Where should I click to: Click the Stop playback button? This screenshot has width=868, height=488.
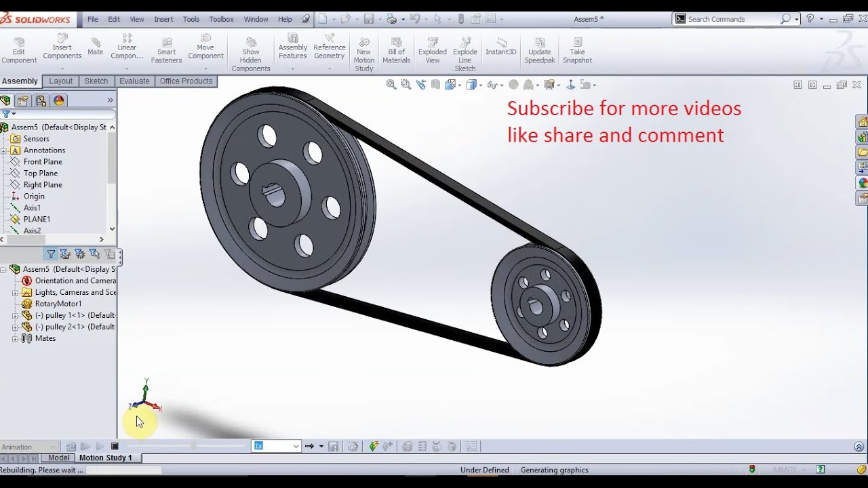click(115, 446)
